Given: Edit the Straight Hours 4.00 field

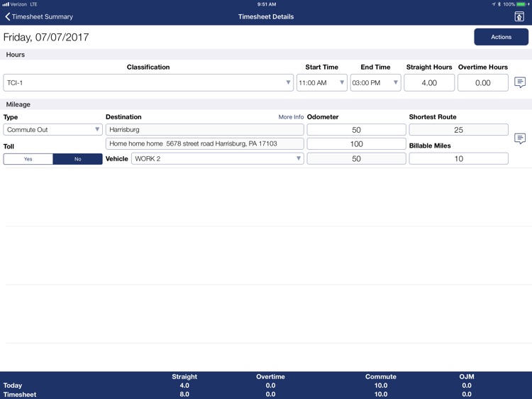Looking at the screenshot, I should pyautogui.click(x=429, y=83).
